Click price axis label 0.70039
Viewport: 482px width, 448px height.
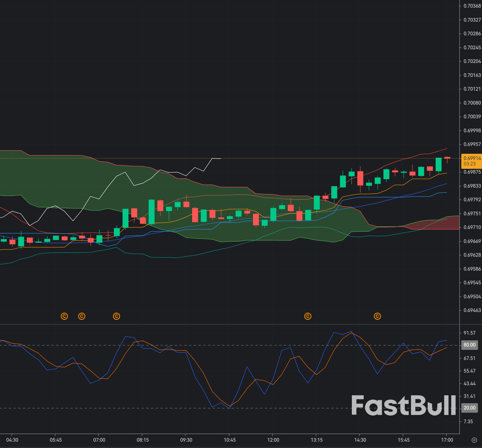pos(472,117)
